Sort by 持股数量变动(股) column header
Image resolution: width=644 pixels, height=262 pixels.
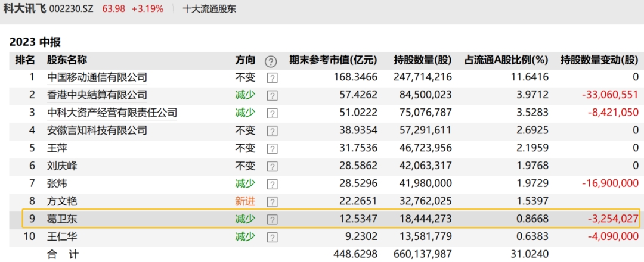600,60
